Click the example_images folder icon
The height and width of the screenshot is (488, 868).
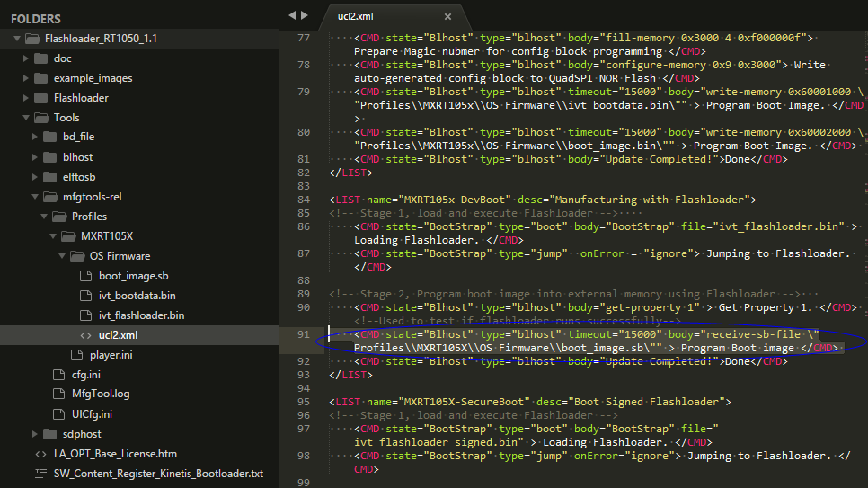[x=41, y=78]
